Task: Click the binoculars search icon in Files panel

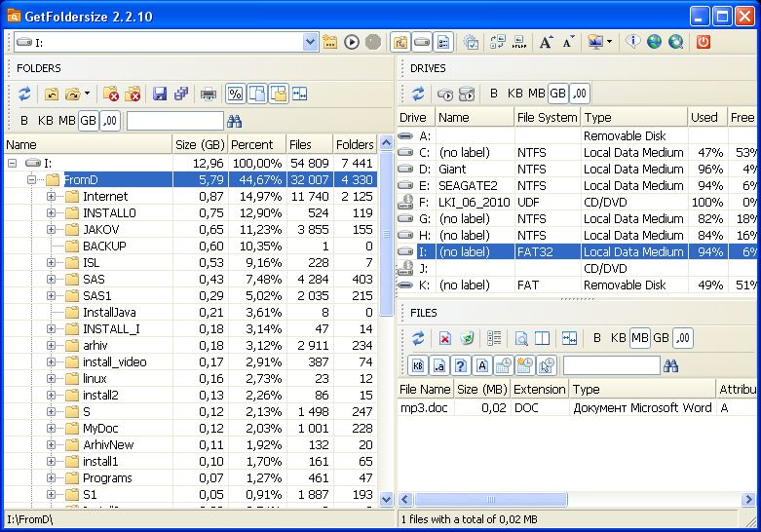Action: [x=670, y=365]
